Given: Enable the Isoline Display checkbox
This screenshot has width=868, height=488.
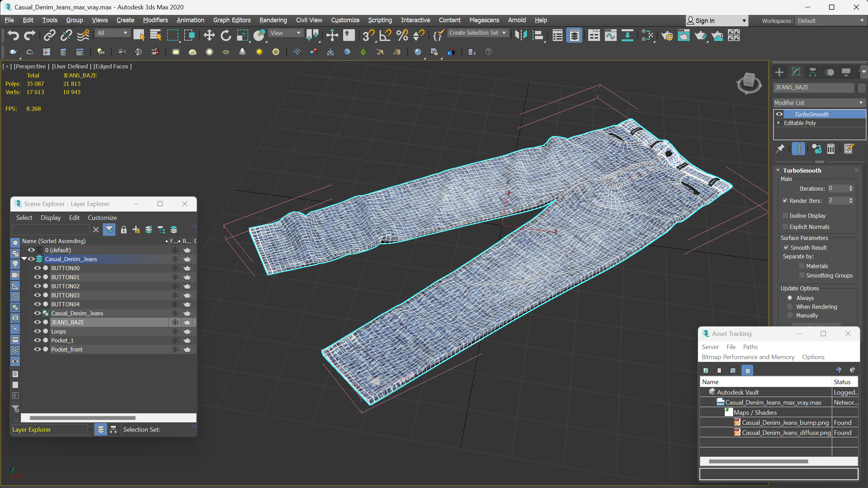Looking at the screenshot, I should tap(785, 216).
